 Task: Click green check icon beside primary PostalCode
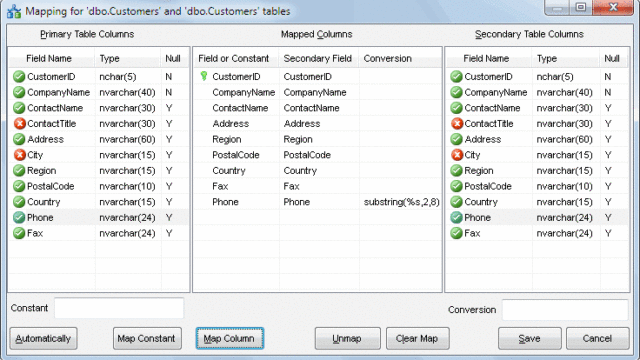(x=19, y=186)
